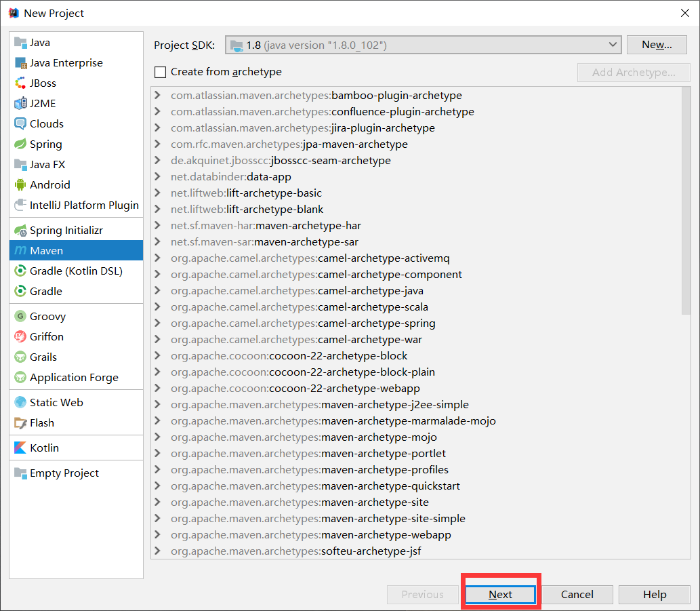This screenshot has height=611, width=700.
Task: Select camel-archetype-spring row
Action: (416, 323)
